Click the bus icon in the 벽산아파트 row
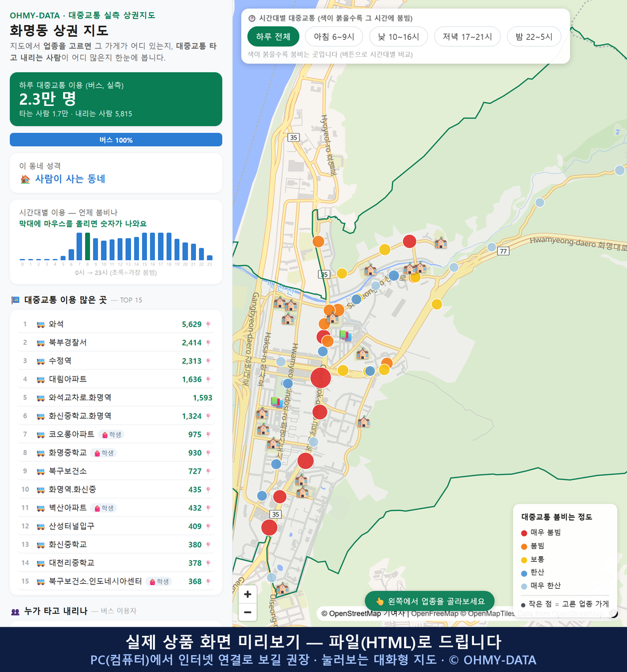 (41, 508)
